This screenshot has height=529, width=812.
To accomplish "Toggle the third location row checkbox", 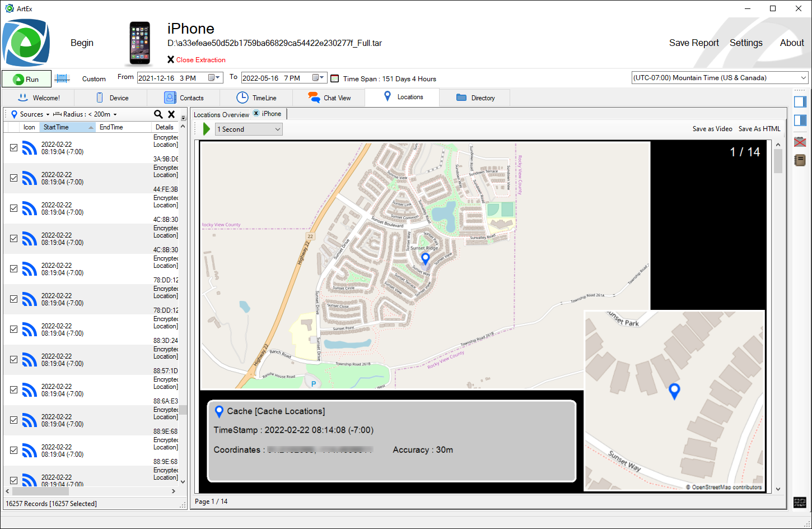I will point(13,208).
